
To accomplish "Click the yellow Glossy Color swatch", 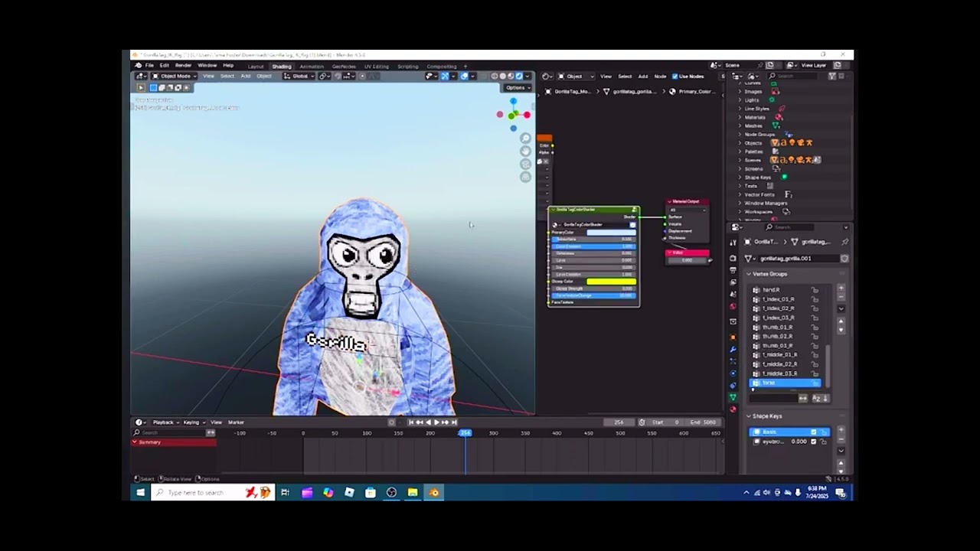I will 611,282.
